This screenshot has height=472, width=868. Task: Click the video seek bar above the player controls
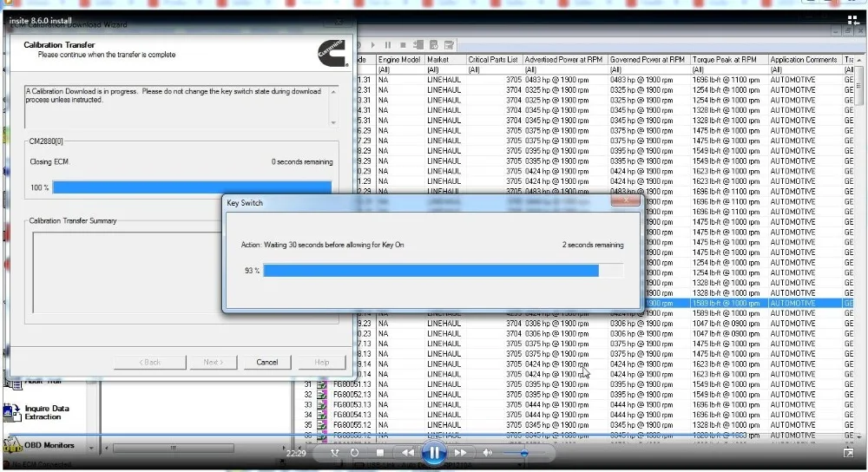[434, 436]
